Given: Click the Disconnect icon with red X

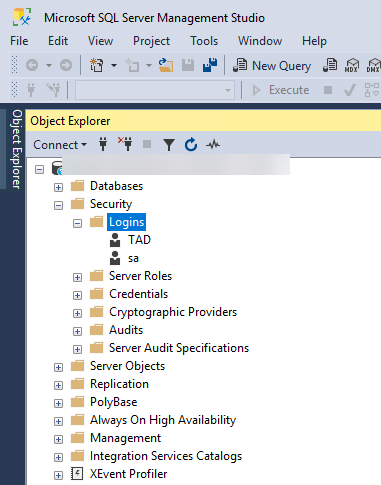Looking at the screenshot, I should [x=125, y=144].
